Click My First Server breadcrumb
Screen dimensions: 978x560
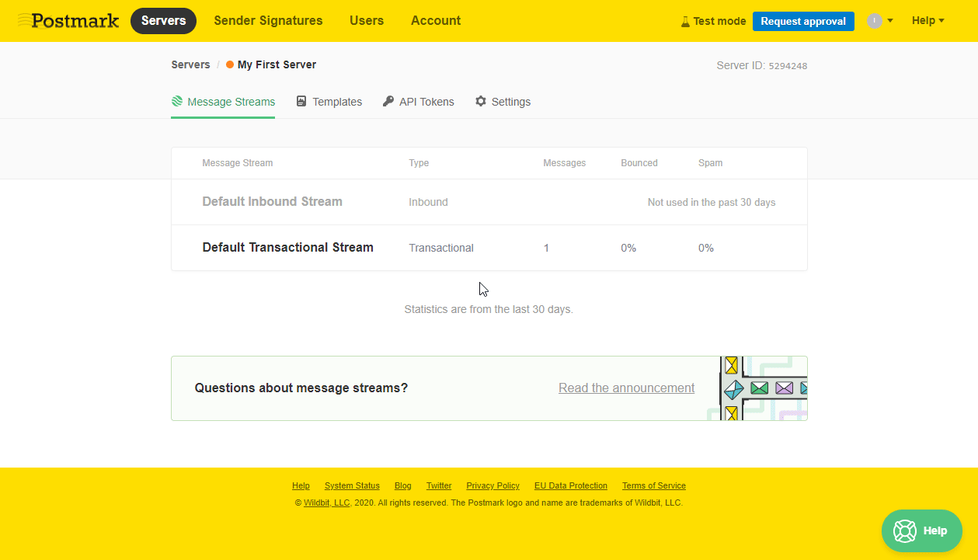pyautogui.click(x=277, y=64)
